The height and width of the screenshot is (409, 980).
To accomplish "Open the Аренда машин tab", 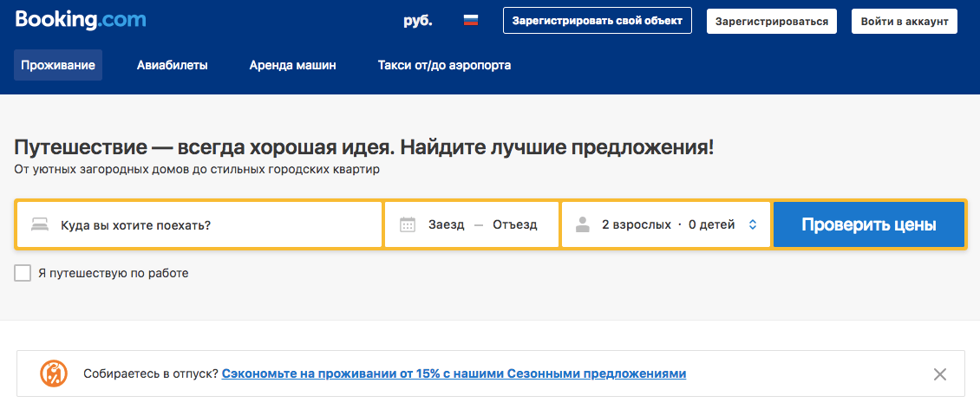I will (x=292, y=65).
